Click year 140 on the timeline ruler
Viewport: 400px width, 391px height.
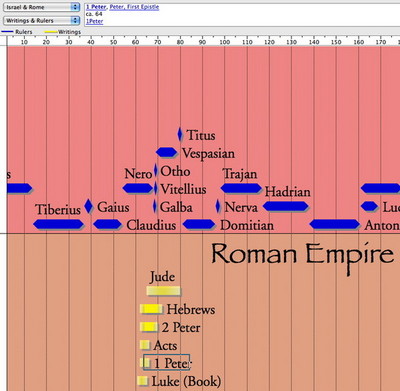(x=314, y=42)
